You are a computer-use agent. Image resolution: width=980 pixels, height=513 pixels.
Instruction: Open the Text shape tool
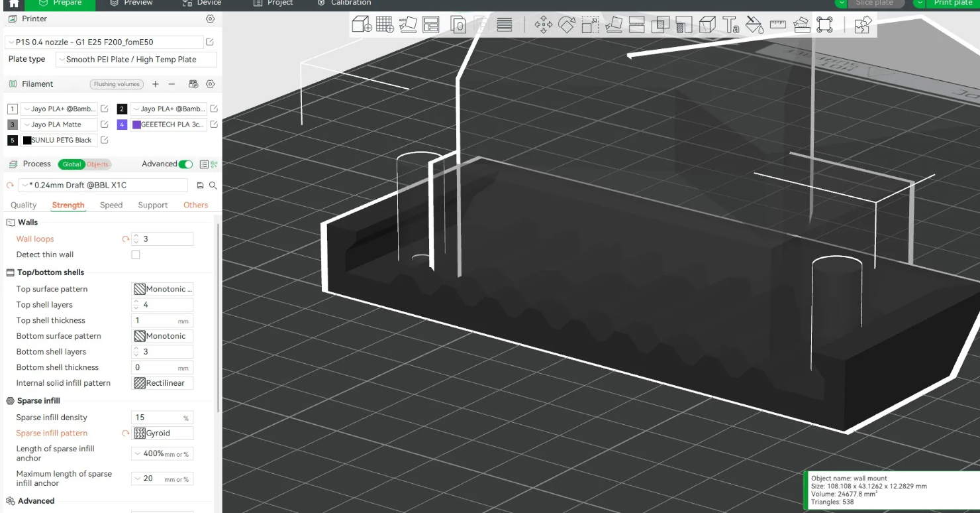click(x=731, y=25)
